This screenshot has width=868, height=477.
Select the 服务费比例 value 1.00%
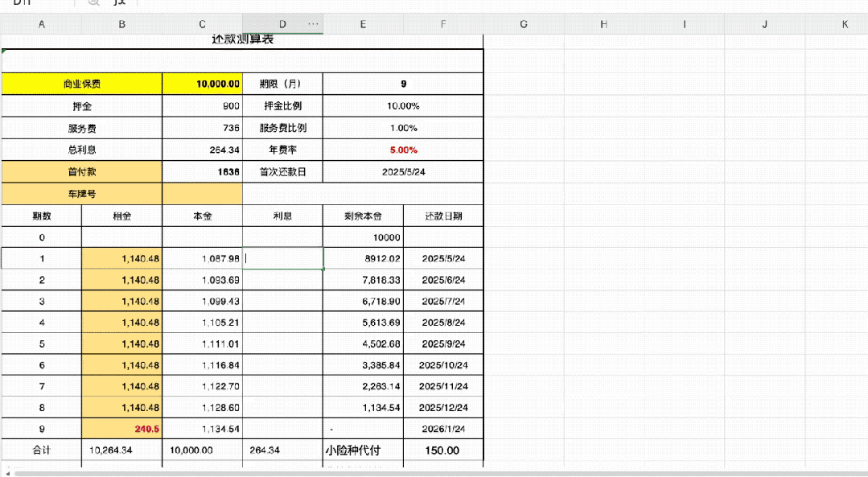[403, 128]
